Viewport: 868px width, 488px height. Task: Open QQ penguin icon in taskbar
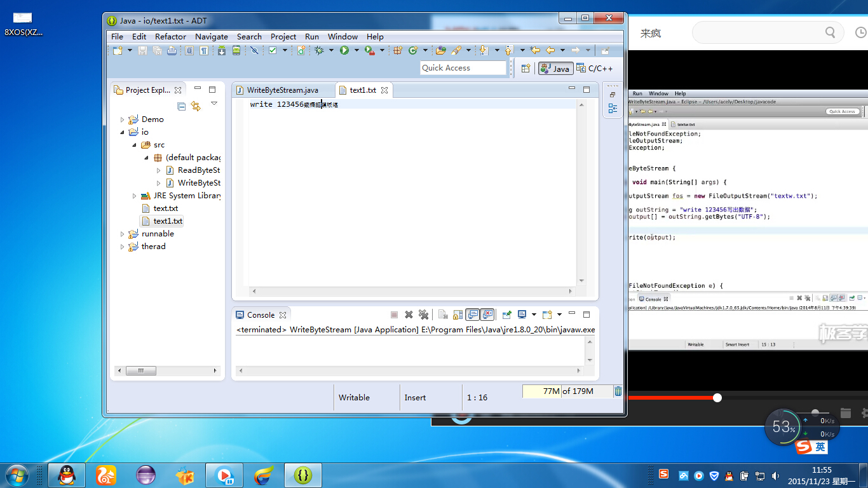[67, 475]
